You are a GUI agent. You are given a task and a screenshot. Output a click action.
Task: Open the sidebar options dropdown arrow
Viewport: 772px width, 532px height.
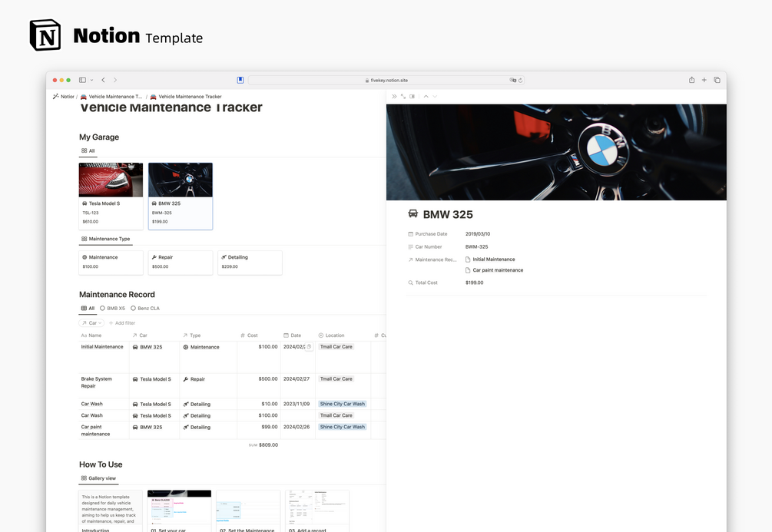click(91, 80)
